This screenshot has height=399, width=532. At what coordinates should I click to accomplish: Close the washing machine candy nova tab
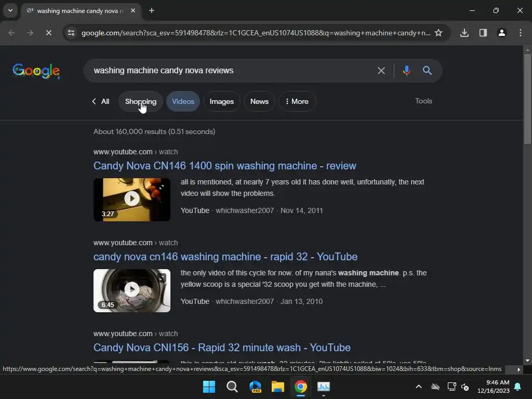133,10
